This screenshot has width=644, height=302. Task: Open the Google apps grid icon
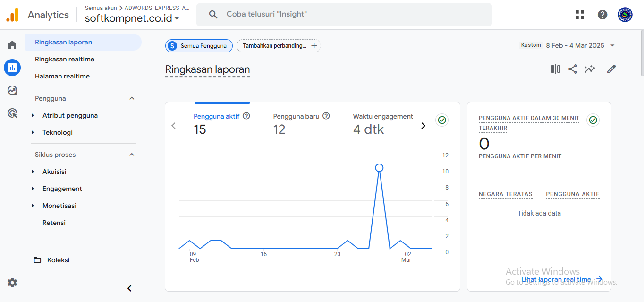[580, 15]
